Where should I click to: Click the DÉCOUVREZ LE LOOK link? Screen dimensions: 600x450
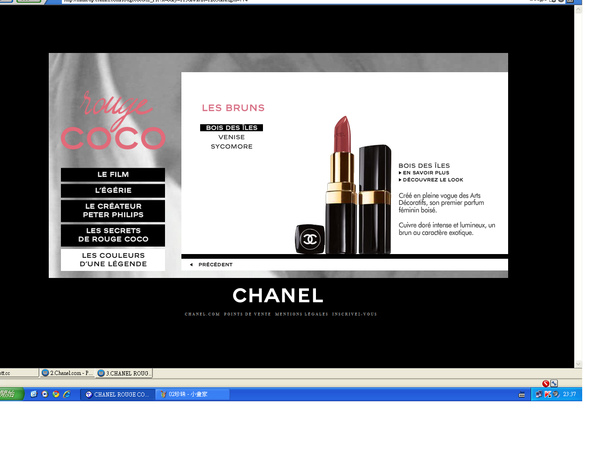coord(432,180)
